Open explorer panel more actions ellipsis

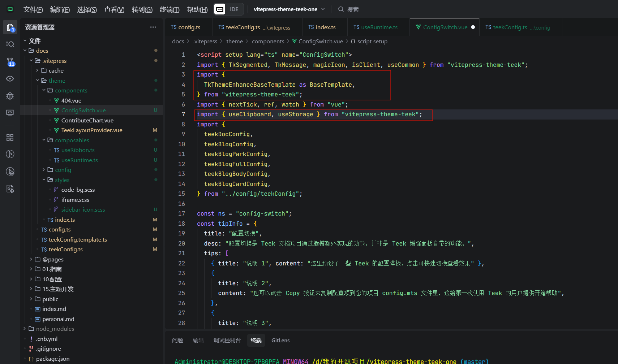pyautogui.click(x=153, y=27)
